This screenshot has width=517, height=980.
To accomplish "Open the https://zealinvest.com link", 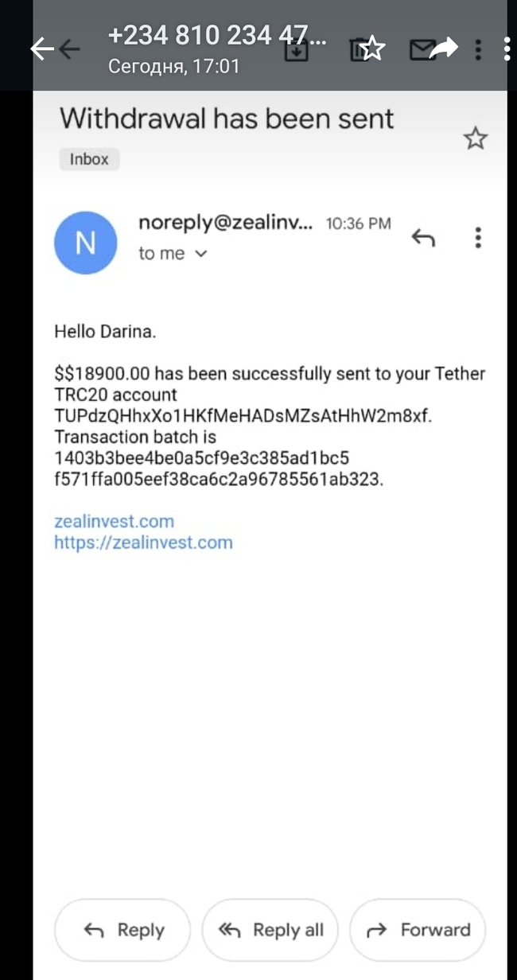I will coord(143,542).
